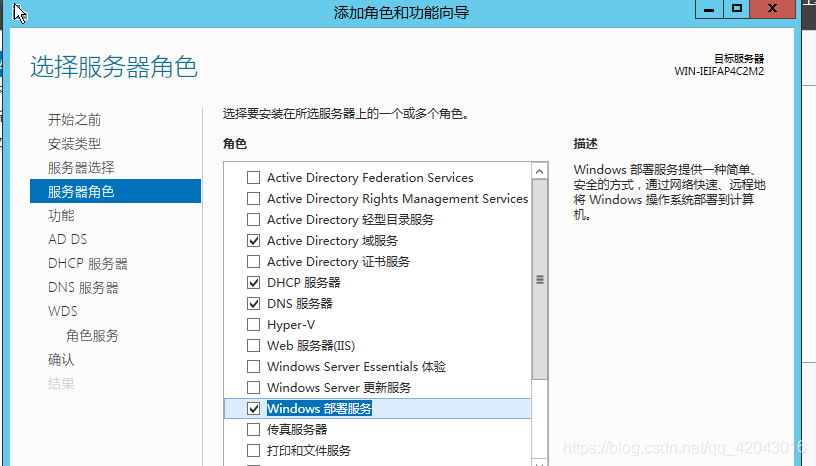Check Active Directory 轻型目录服务 checkbox
816x466 pixels.
click(x=253, y=220)
